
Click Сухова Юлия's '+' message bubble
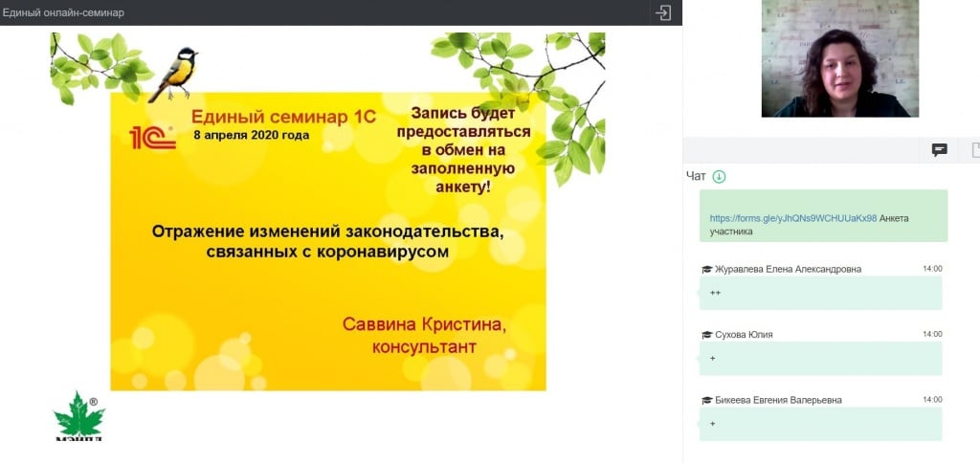(820, 359)
